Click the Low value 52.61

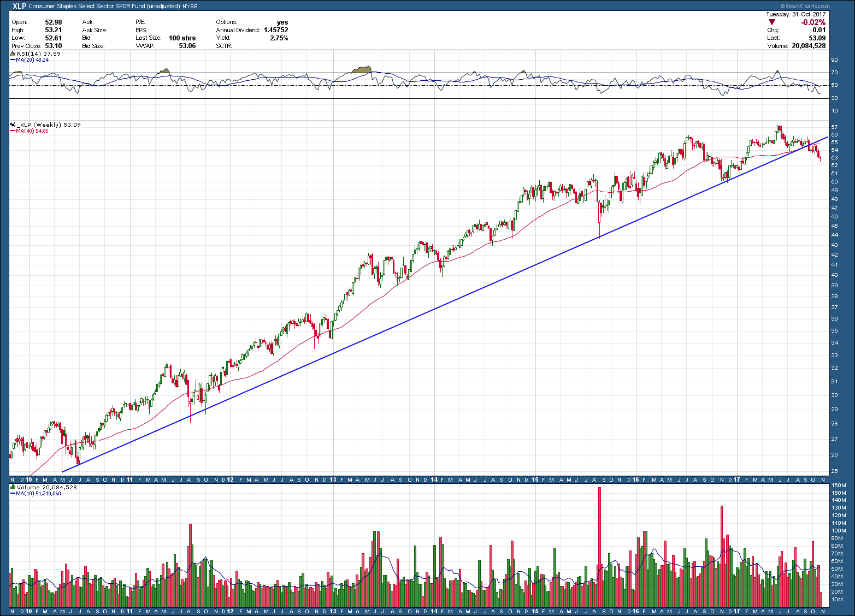tap(54, 38)
